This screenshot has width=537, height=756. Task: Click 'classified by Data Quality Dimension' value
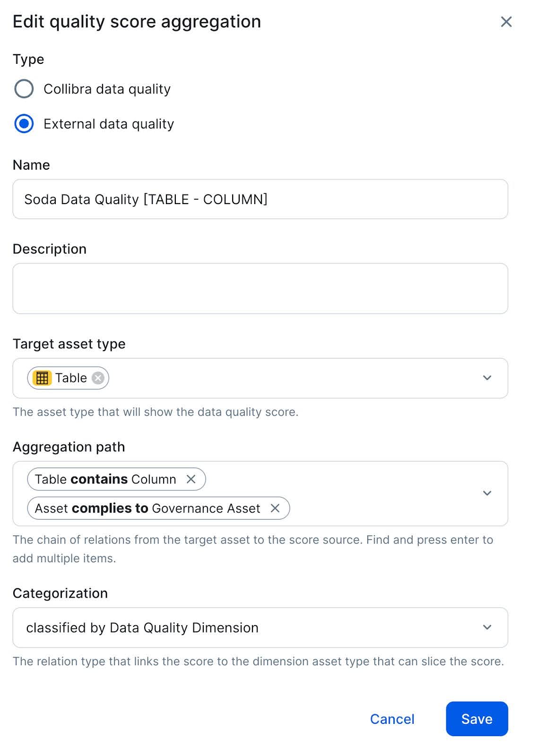(142, 627)
